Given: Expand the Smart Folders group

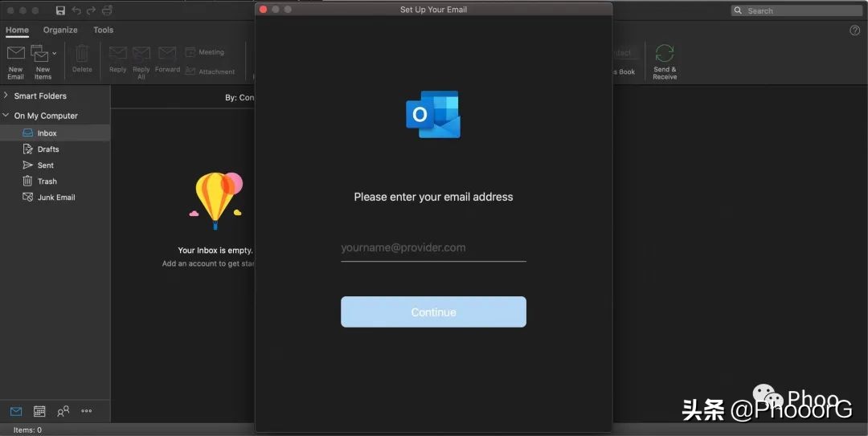Looking at the screenshot, I should pos(6,96).
